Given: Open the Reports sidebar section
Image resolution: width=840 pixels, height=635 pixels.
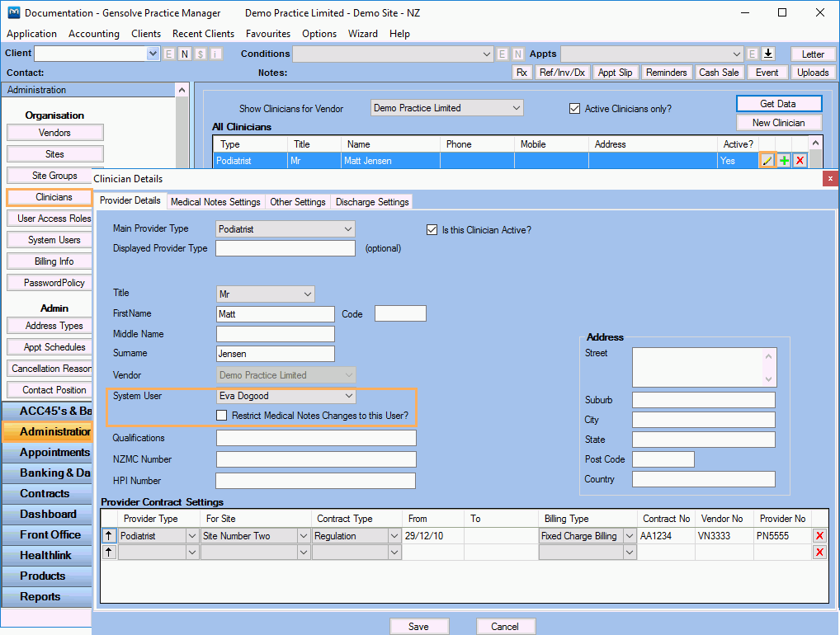Looking at the screenshot, I should click(x=48, y=596).
